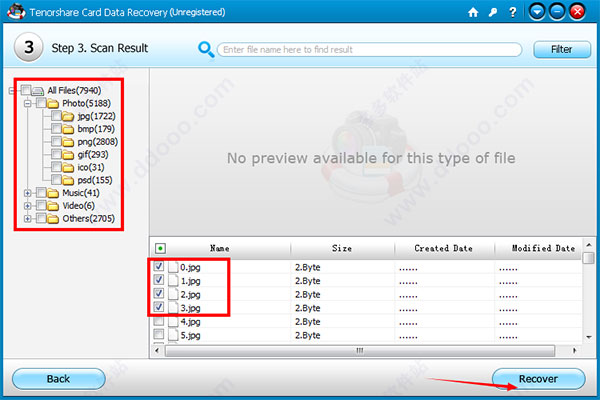Click the file icon of 0.jpg
The width and height of the screenshot is (600, 400).
(173, 267)
